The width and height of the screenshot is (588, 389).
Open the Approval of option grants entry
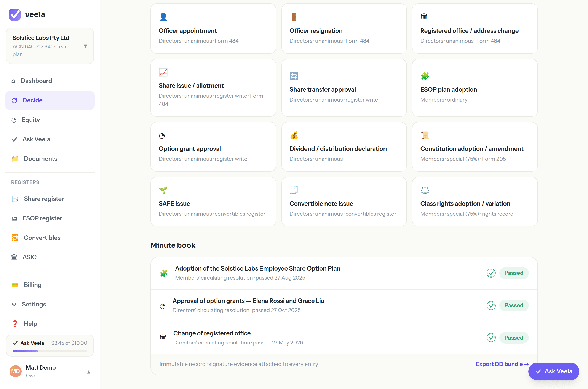tap(344, 306)
